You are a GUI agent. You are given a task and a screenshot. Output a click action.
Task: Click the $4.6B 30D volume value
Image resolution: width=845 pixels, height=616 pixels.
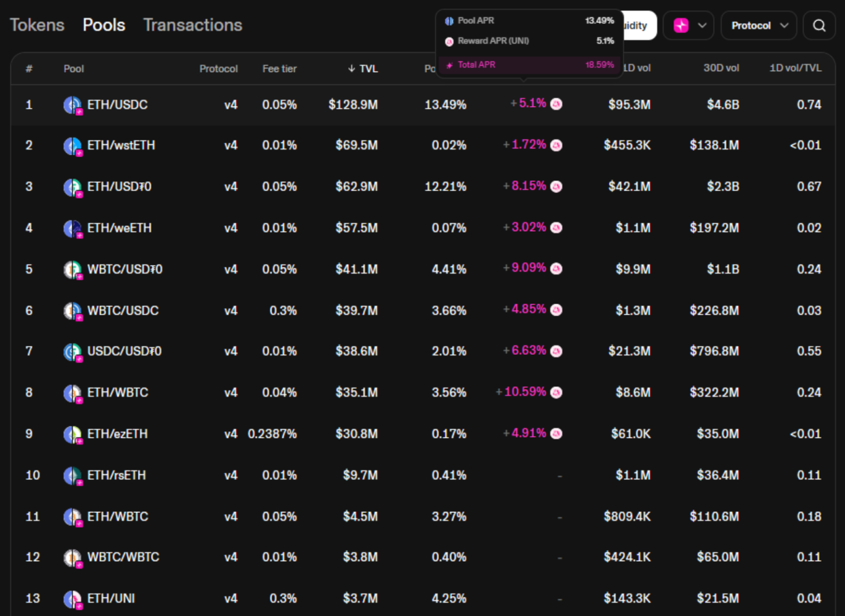coord(723,105)
